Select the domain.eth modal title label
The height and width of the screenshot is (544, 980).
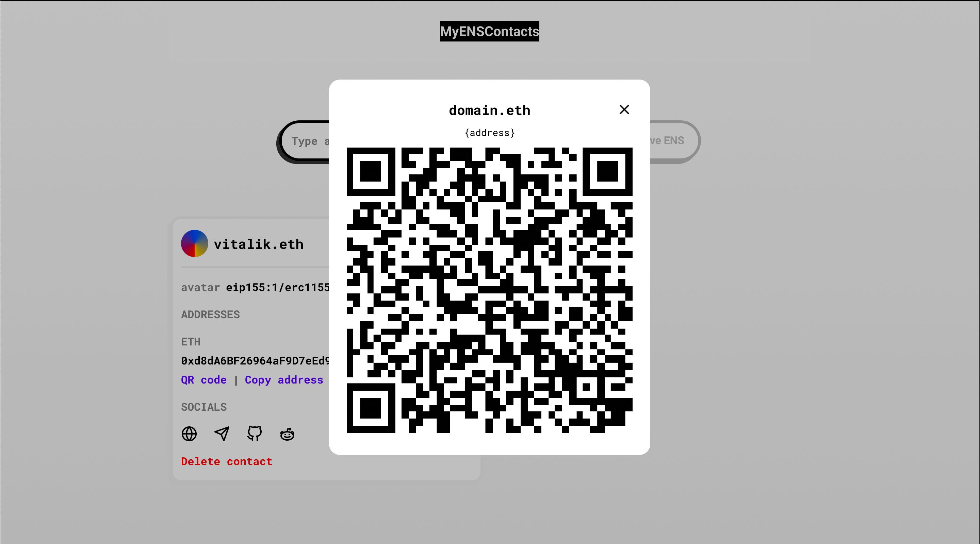point(489,109)
